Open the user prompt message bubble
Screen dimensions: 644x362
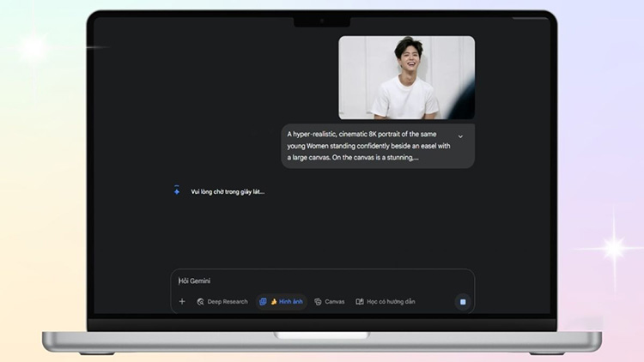pyautogui.click(x=378, y=146)
